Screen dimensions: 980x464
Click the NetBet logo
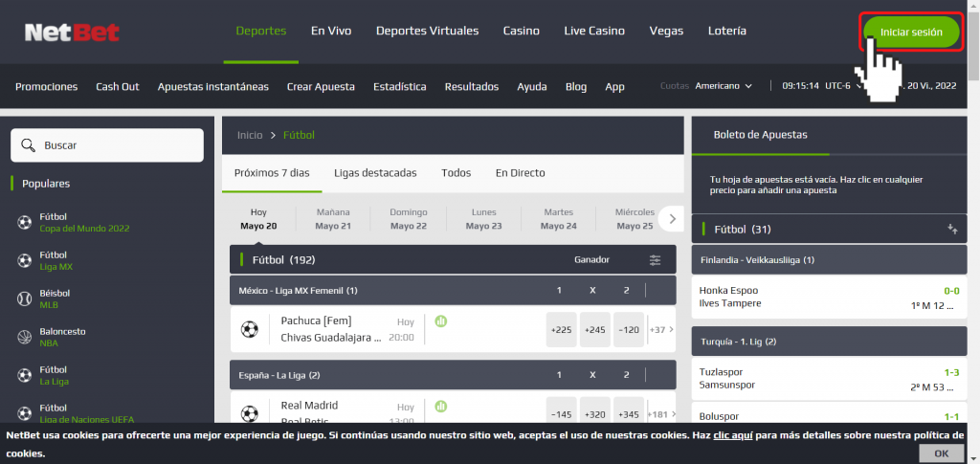tap(72, 33)
